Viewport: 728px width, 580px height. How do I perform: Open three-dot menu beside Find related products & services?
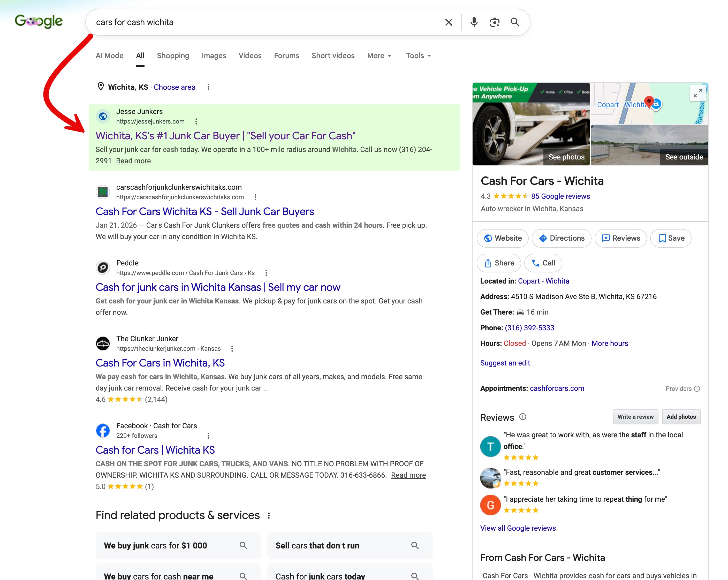[269, 516]
